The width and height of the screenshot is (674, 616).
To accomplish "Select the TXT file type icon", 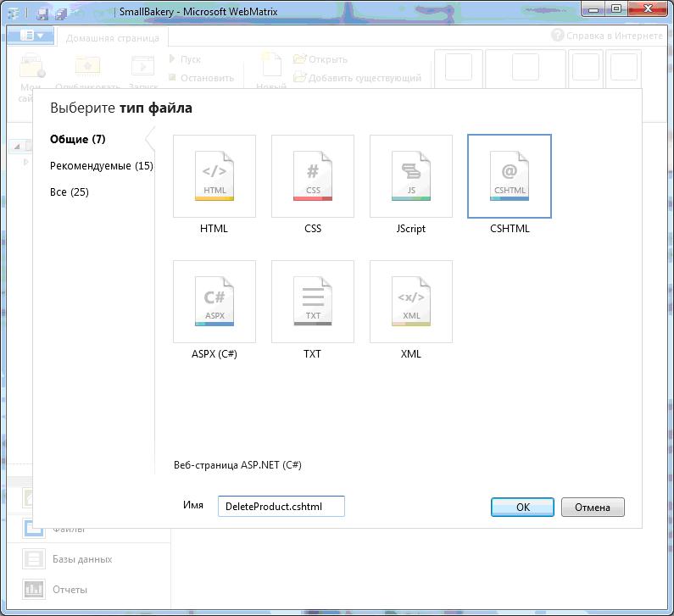I will click(313, 302).
